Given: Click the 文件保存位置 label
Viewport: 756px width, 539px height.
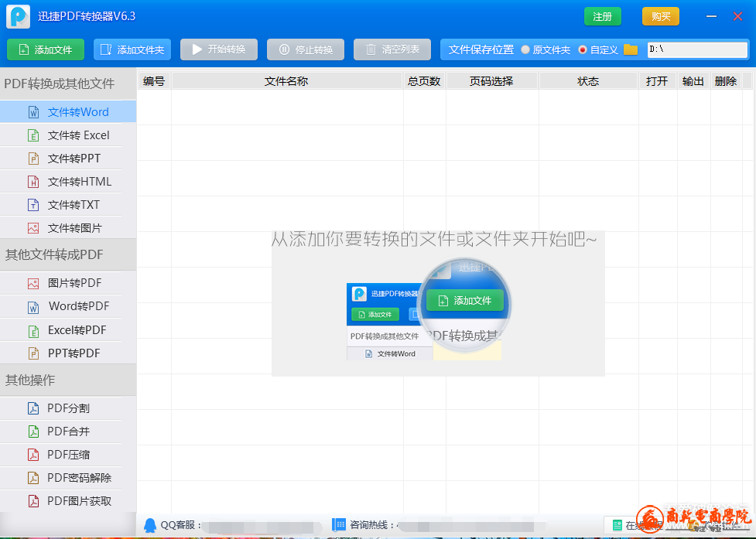Looking at the screenshot, I should pos(481,49).
